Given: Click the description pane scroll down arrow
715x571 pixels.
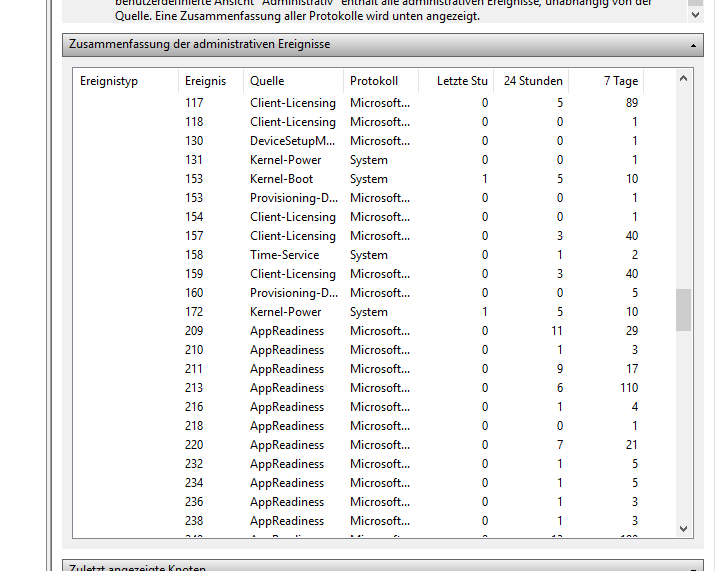Looking at the screenshot, I should tap(695, 15).
